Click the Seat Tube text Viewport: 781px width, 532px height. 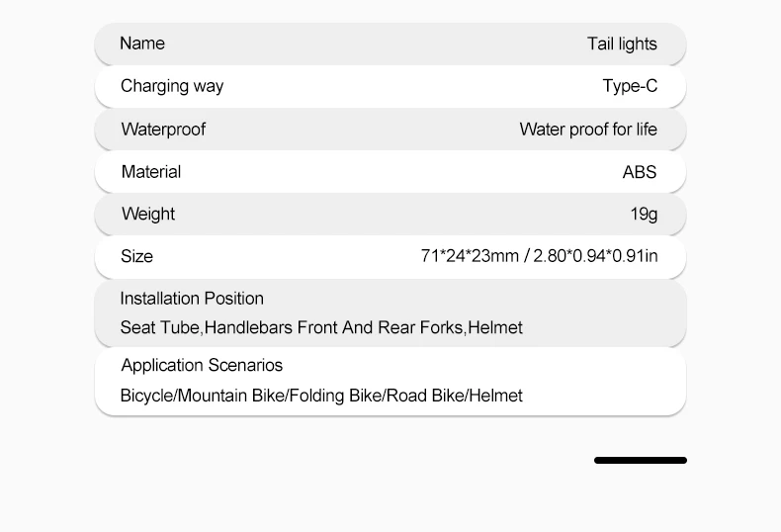pyautogui.click(x=159, y=327)
